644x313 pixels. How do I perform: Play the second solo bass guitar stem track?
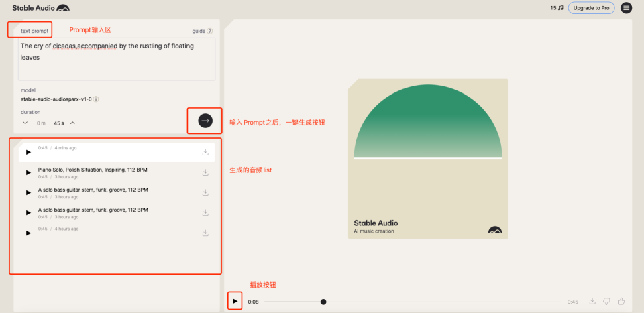28,212
